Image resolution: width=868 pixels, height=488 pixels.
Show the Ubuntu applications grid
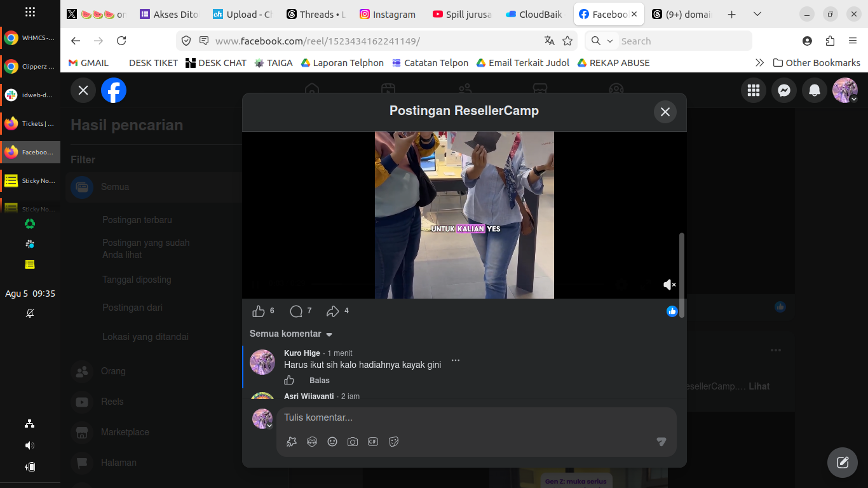30,11
